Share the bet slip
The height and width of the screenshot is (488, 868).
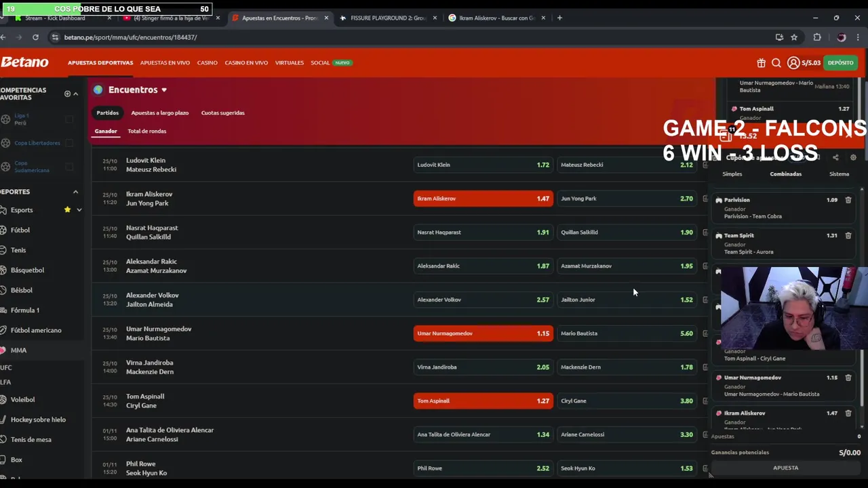835,157
